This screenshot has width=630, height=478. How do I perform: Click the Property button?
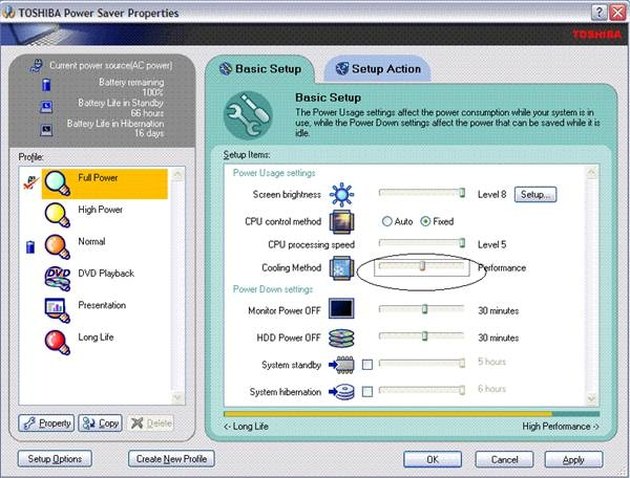click(x=46, y=423)
